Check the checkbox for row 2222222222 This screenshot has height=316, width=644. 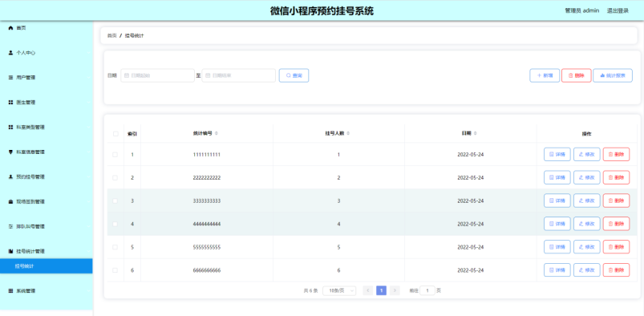click(115, 177)
